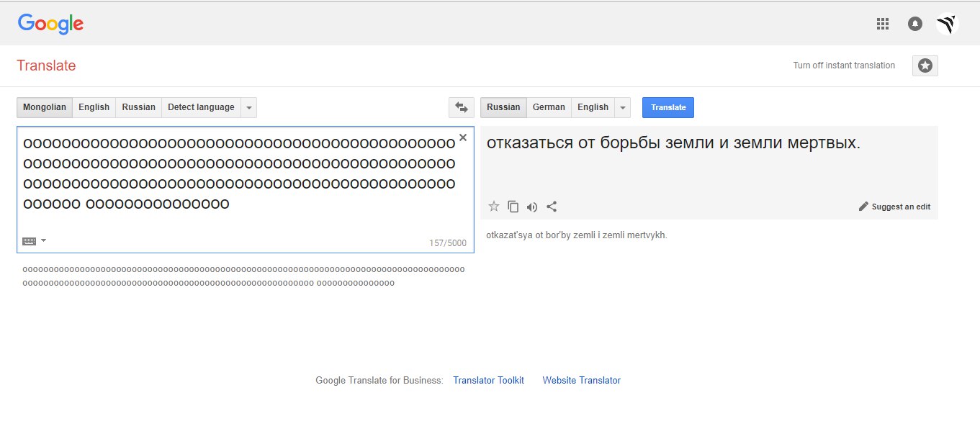Copy the translated Russian text
Image resolution: width=980 pixels, height=421 pixels.
pos(513,207)
